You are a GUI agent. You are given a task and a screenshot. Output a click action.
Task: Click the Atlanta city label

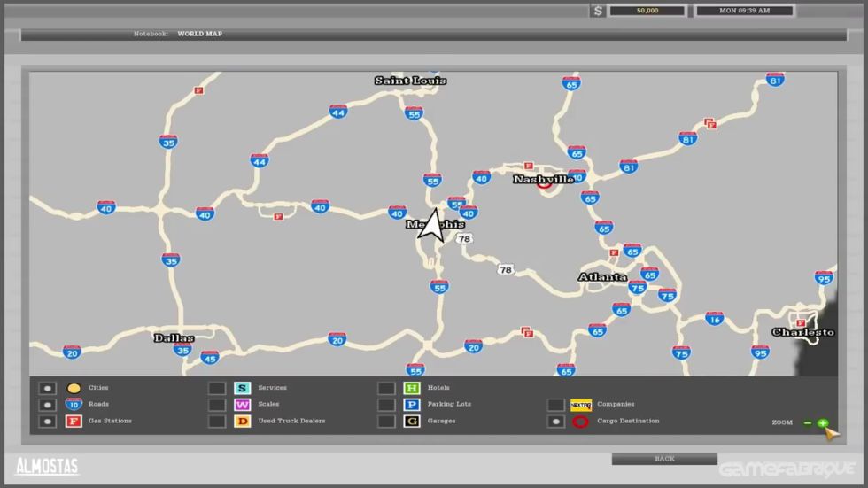point(602,276)
